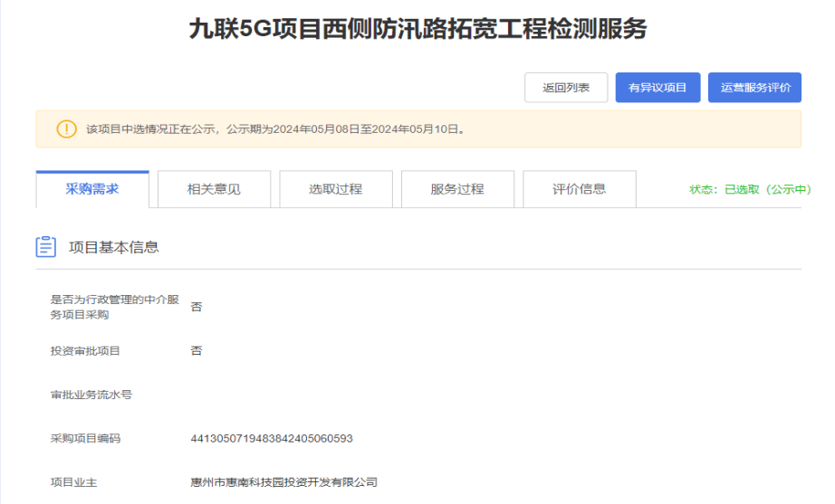This screenshot has width=835, height=504.
Task: Click the 否 value next to 投资审批项目
Action: click(x=197, y=351)
